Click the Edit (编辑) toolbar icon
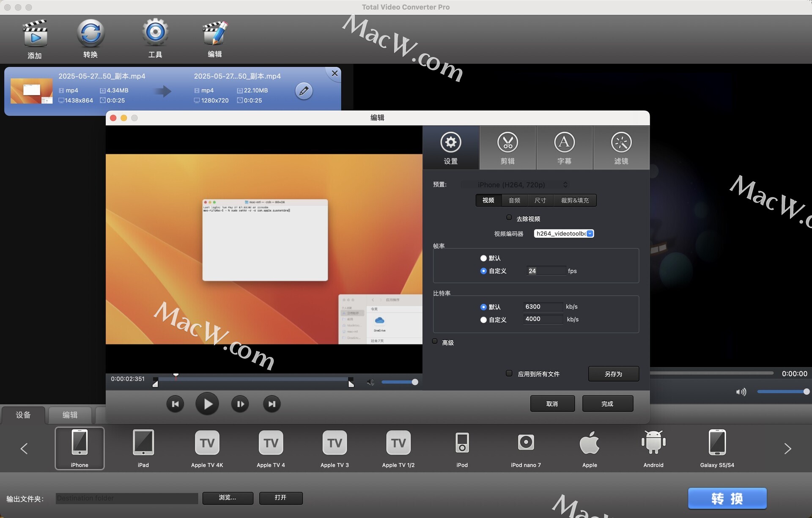 pos(215,33)
